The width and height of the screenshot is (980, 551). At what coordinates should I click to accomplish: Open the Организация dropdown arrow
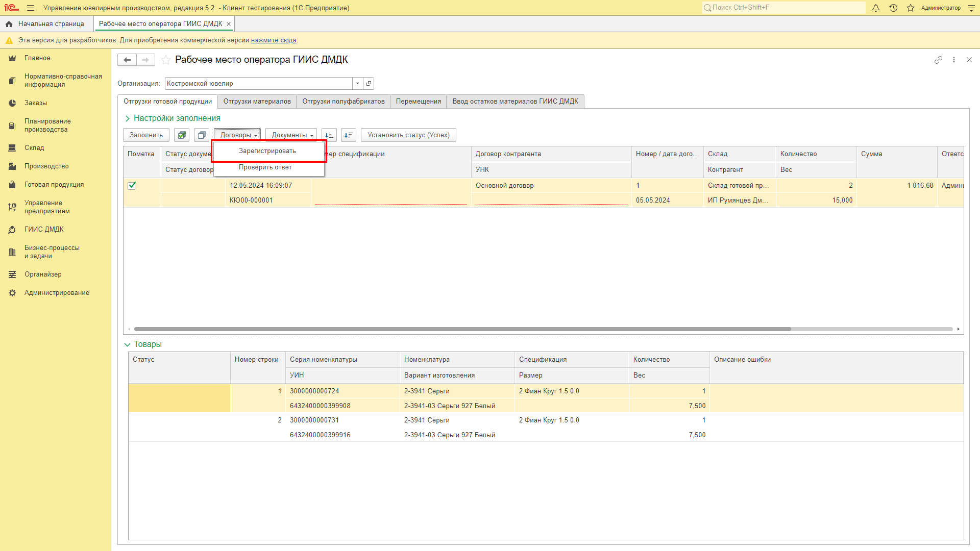coord(357,84)
